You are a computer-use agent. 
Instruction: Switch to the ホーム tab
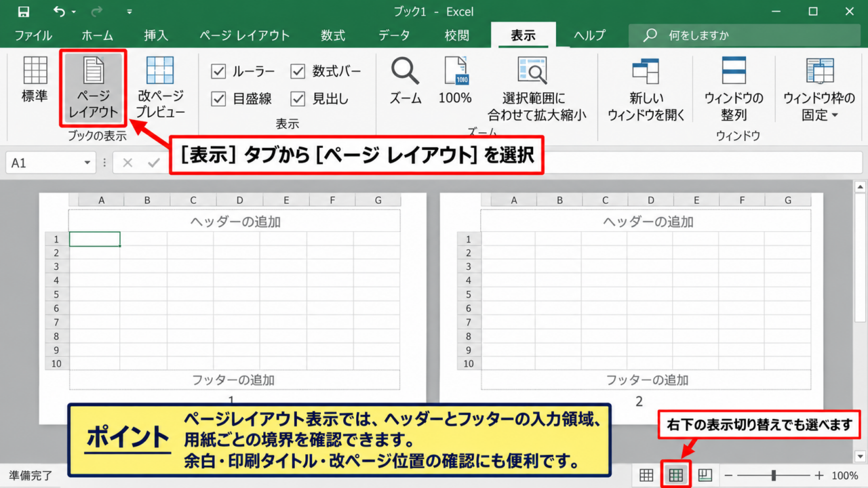point(97,35)
